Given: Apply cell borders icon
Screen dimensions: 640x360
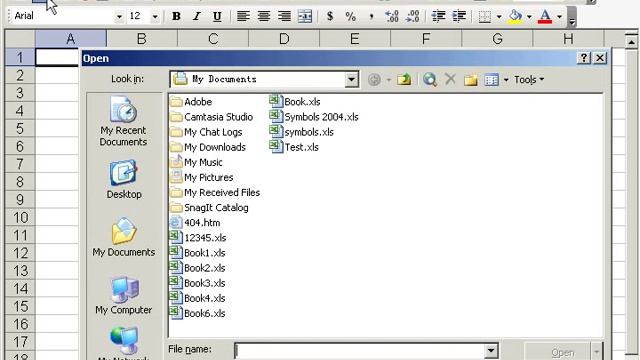Looking at the screenshot, I should pyautogui.click(x=485, y=16).
